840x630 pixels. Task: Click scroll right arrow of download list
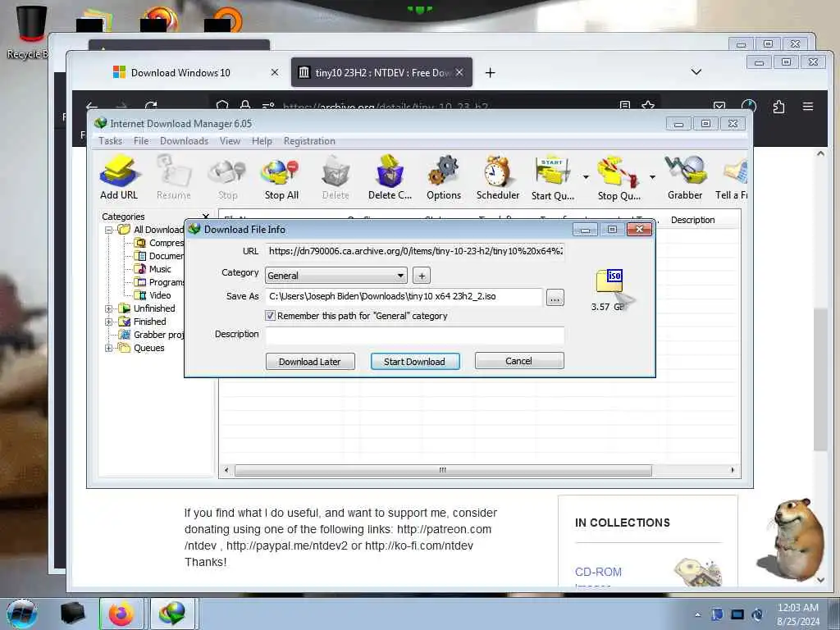pos(733,470)
